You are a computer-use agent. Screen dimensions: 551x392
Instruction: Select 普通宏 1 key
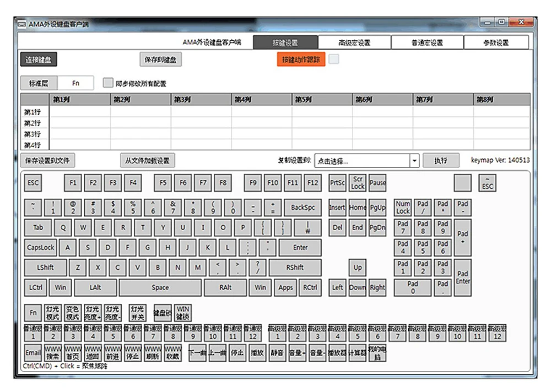(33, 333)
